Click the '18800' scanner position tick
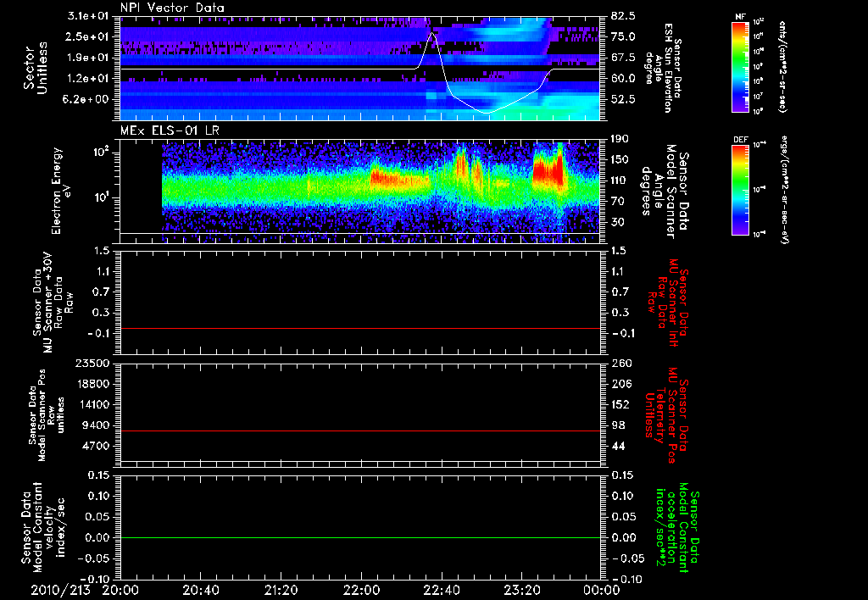This screenshot has height=600, width=868. click(92, 384)
